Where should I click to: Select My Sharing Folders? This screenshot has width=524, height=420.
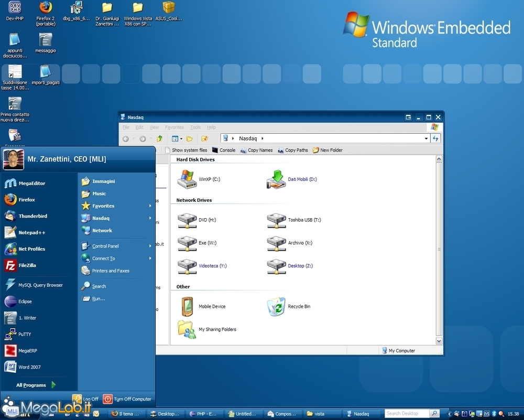point(207,329)
